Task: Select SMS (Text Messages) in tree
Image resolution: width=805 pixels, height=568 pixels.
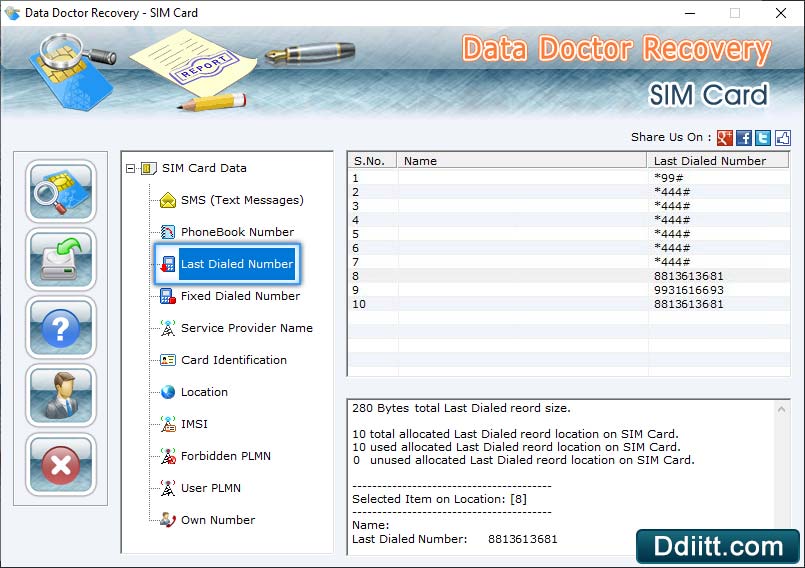Action: 241,200
